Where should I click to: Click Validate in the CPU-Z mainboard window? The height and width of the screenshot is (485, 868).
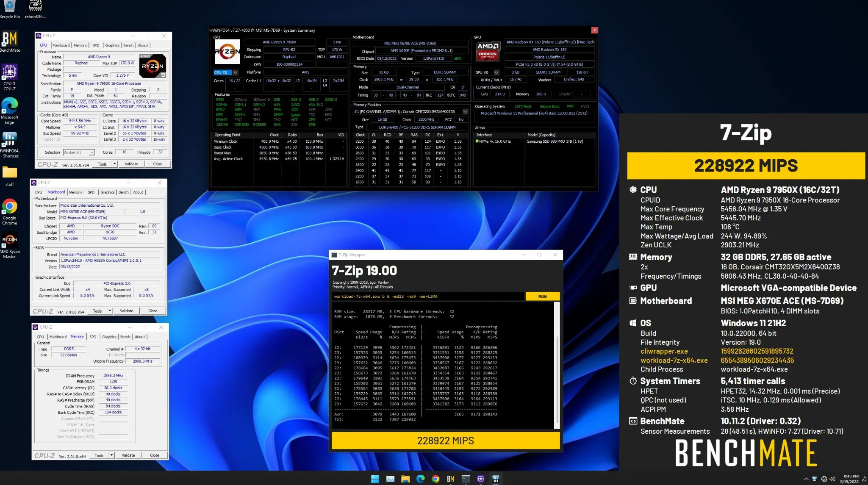point(126,311)
